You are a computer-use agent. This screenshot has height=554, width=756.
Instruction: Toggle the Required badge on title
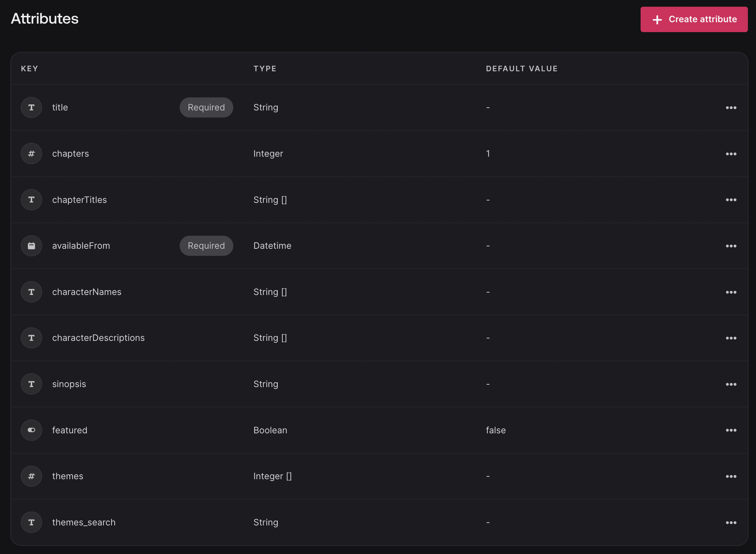click(206, 107)
